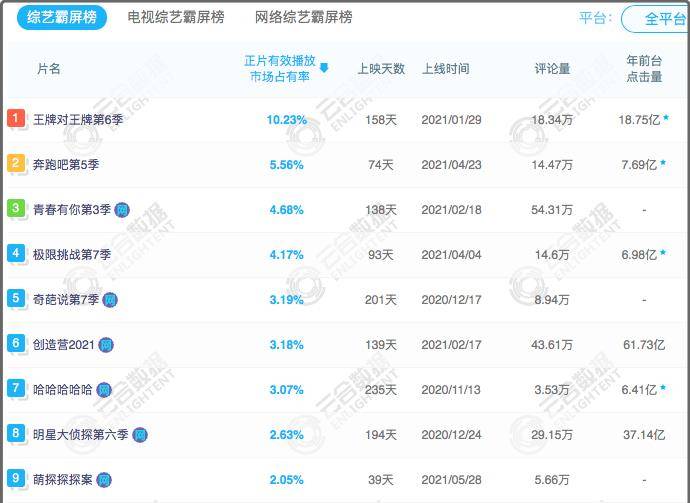Click the 4.17% market share value
Image resolution: width=690 pixels, height=503 pixels.
tap(286, 255)
